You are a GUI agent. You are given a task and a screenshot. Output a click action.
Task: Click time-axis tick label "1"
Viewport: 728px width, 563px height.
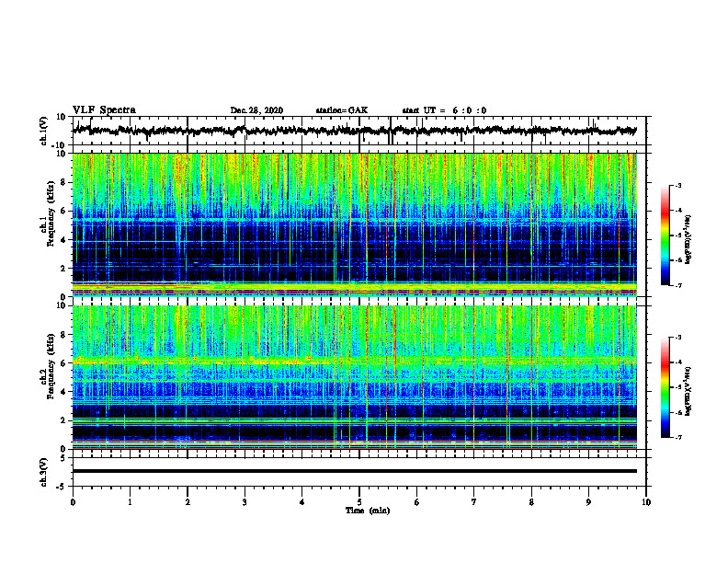[x=130, y=502]
